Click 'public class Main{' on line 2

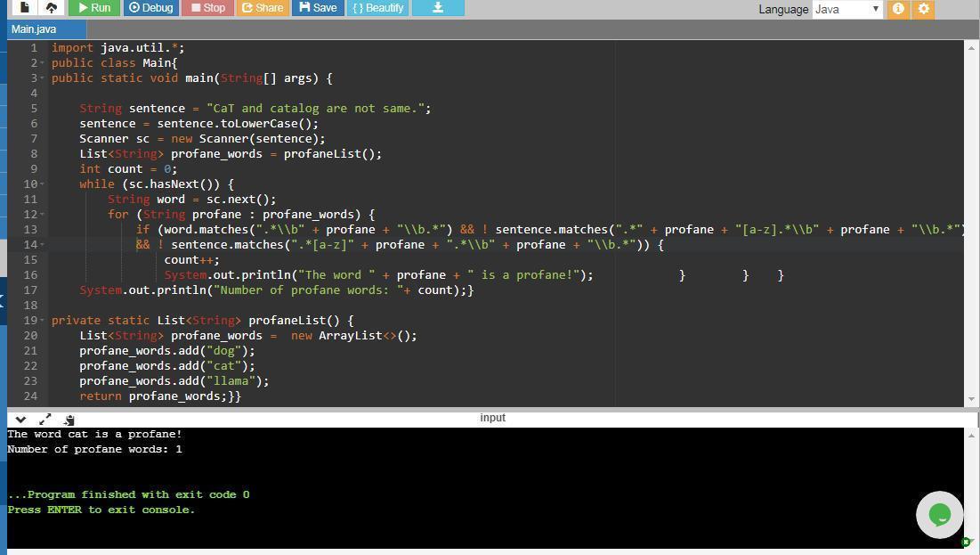114,63
